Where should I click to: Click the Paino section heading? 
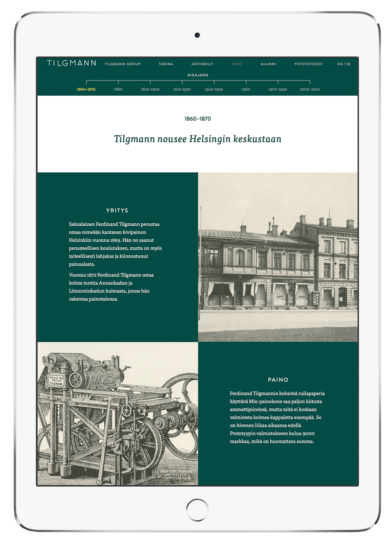(278, 380)
